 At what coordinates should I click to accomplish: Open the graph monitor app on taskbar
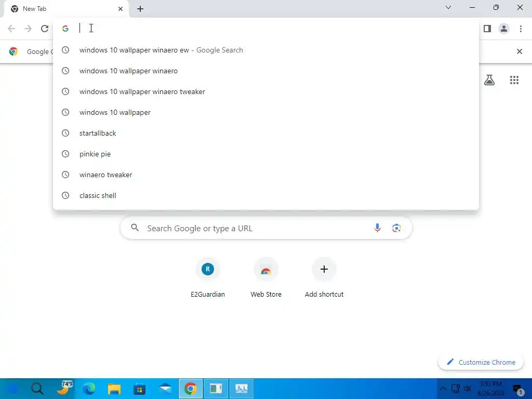coord(242,389)
